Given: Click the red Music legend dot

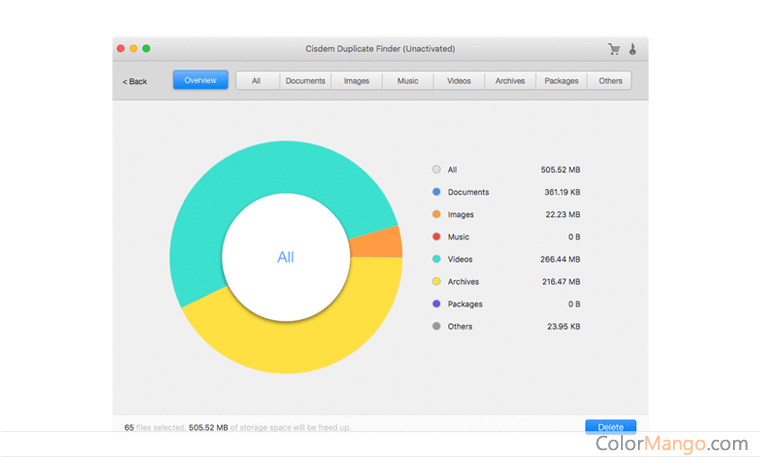Looking at the screenshot, I should (x=436, y=237).
